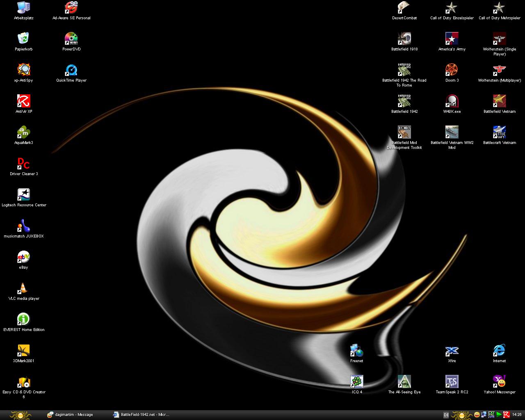Click the America's Army icon
The image size is (525, 420).
[x=452, y=39]
